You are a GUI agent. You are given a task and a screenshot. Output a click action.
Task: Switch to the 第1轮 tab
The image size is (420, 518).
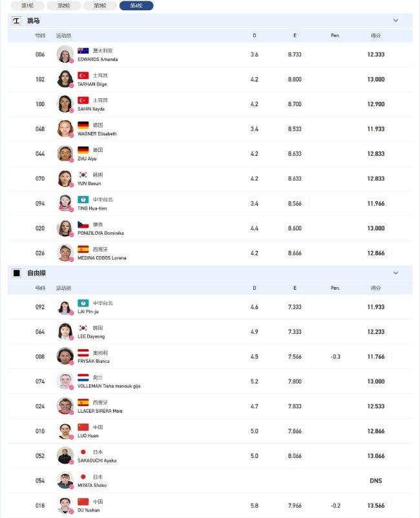tap(27, 6)
